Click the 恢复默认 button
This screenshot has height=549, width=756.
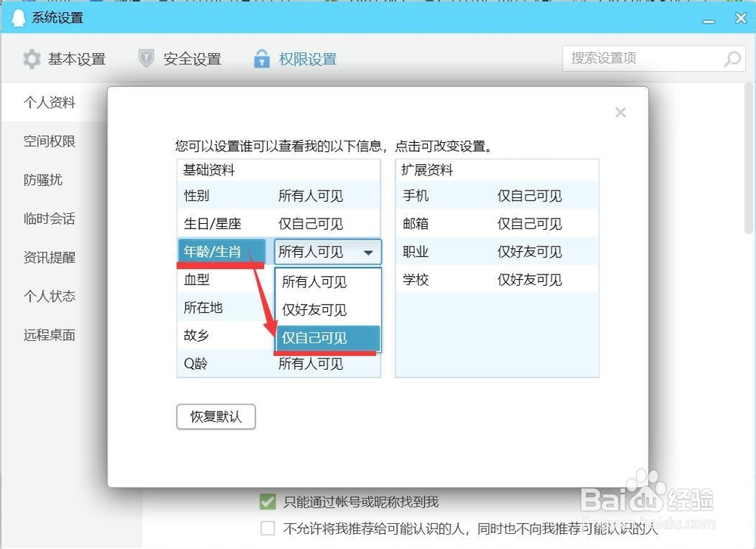[x=215, y=417]
